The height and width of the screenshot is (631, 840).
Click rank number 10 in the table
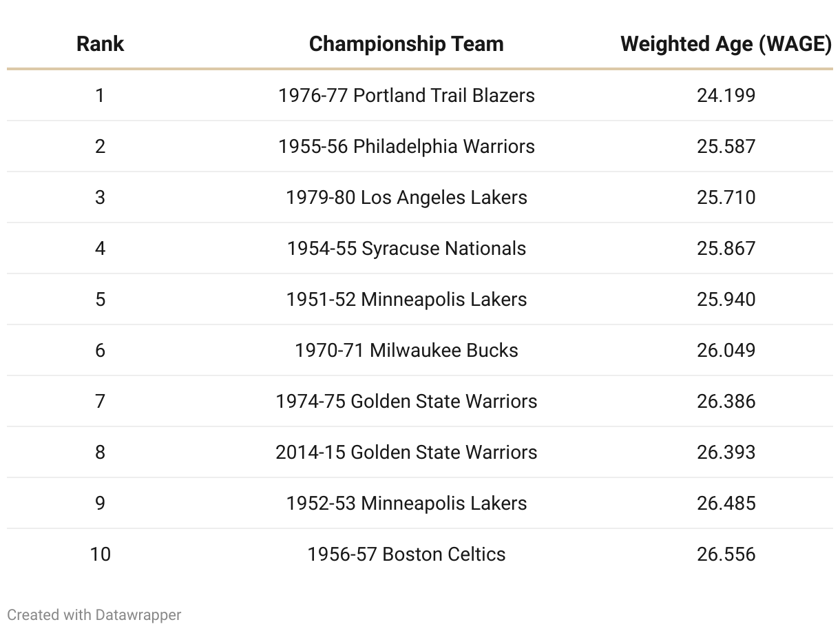(100, 554)
